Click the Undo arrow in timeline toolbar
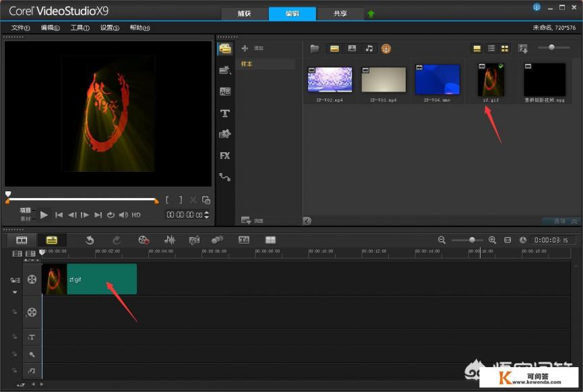The width and height of the screenshot is (583, 392). (90, 240)
